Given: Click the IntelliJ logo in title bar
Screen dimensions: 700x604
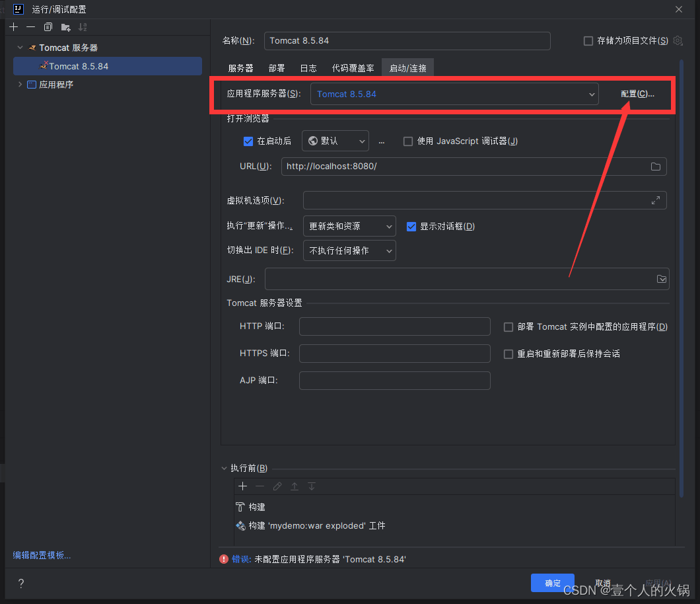Looking at the screenshot, I should pyautogui.click(x=18, y=9).
